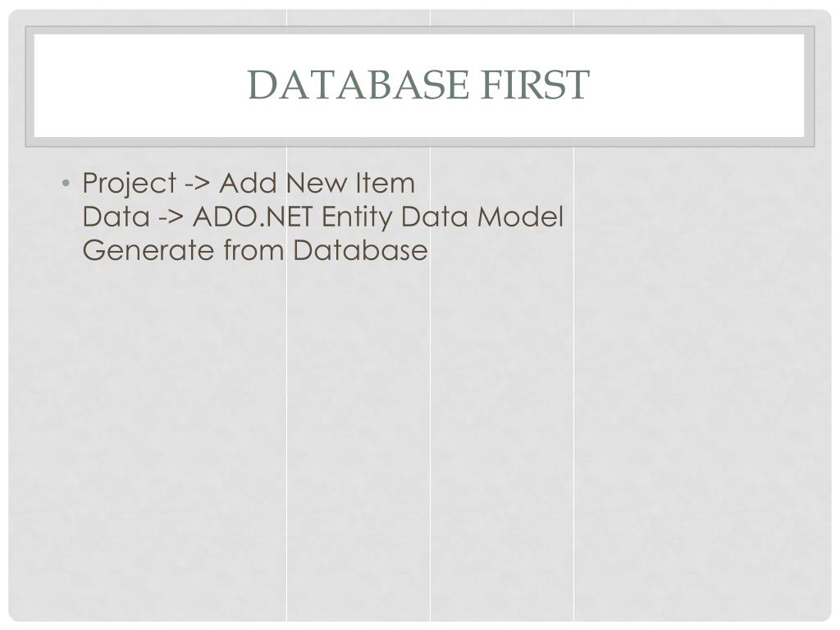This screenshot has width=840, height=630.
Task: Click the 'DATABASE FIRST' slide title
Action: tap(418, 84)
